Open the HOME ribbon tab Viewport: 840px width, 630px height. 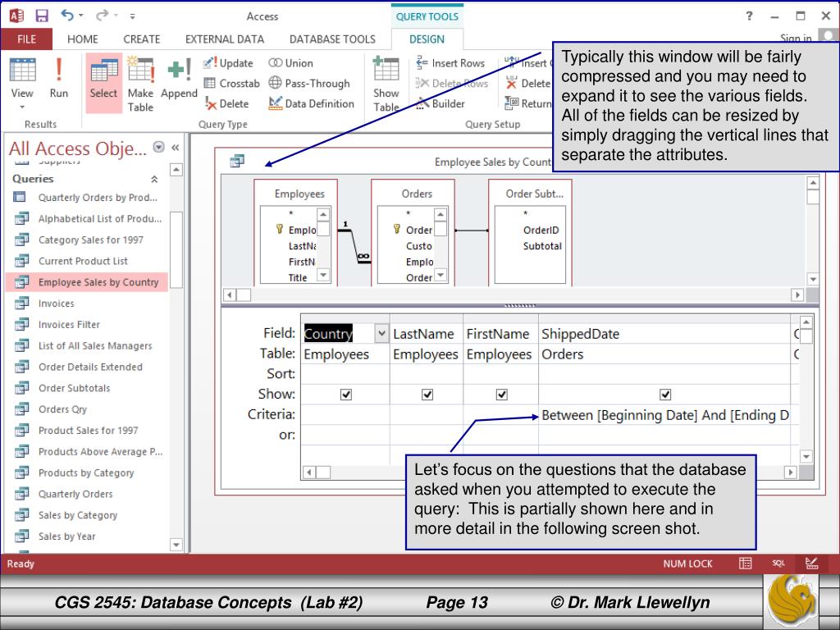click(x=83, y=39)
